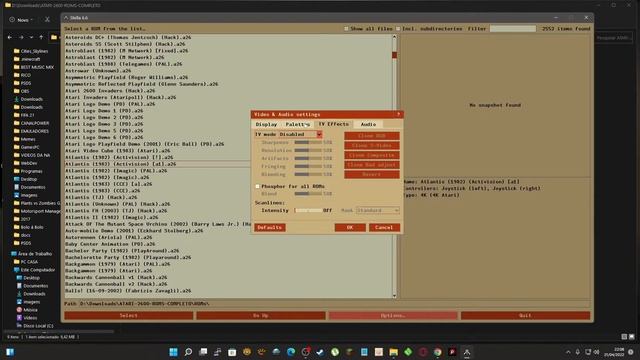Toggle Phosphor for all ROMs checkbox
Screen dimensions: 640x360
[x=258, y=186]
